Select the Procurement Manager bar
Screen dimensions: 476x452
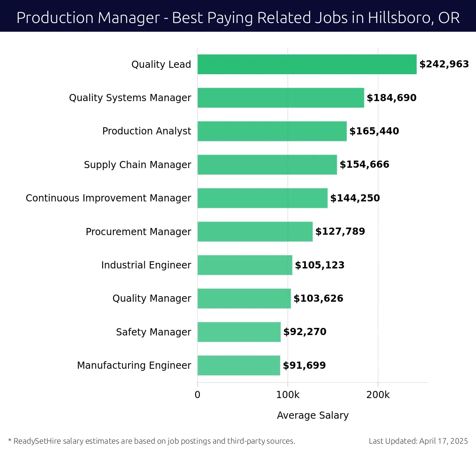point(255,232)
